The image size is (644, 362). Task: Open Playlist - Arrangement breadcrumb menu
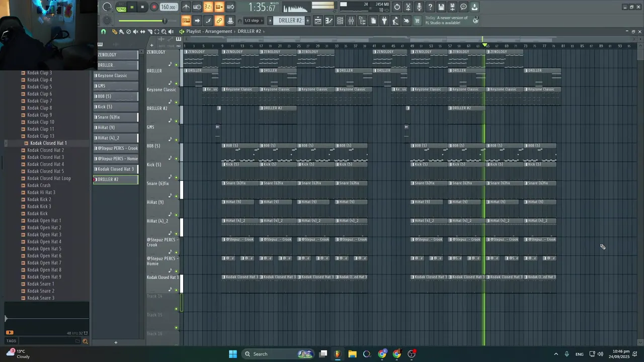pos(209,31)
